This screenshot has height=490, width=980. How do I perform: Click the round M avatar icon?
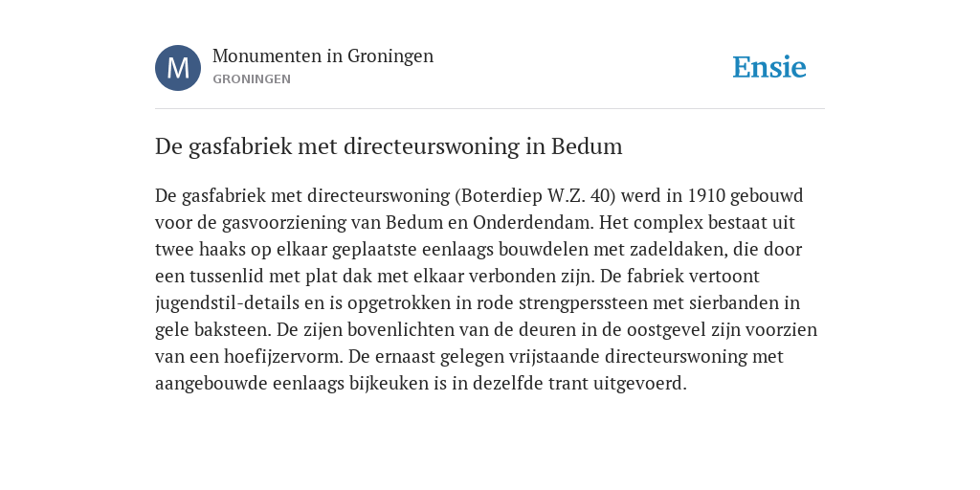tap(178, 68)
